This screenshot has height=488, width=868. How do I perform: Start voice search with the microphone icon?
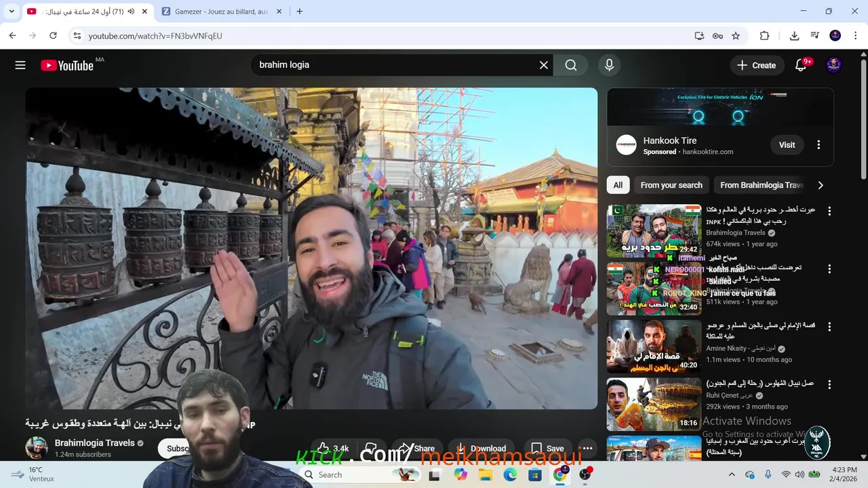(609, 65)
